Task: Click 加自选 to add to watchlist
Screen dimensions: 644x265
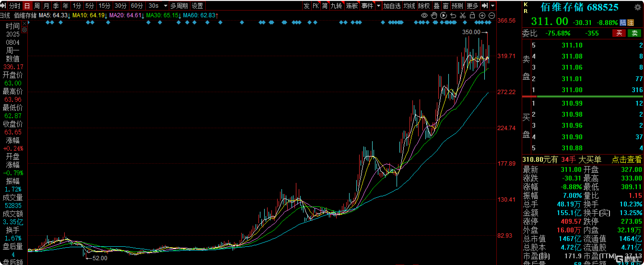Action: [392, 6]
